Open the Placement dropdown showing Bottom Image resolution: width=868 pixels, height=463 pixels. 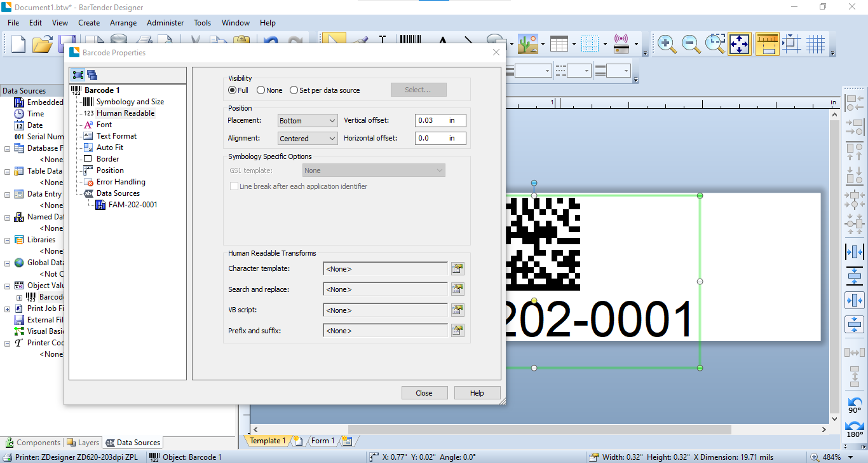tap(308, 120)
